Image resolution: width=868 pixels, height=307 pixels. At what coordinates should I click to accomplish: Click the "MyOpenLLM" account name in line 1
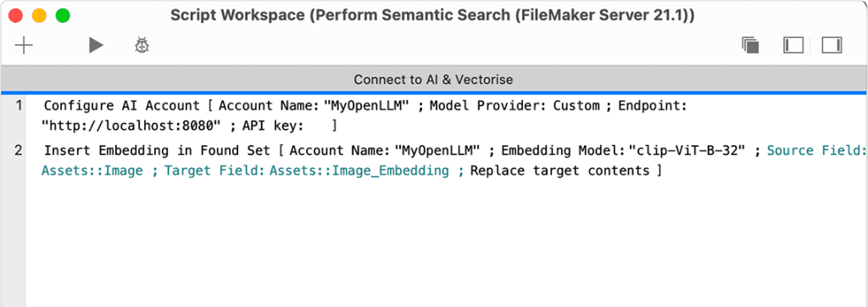tap(366, 105)
